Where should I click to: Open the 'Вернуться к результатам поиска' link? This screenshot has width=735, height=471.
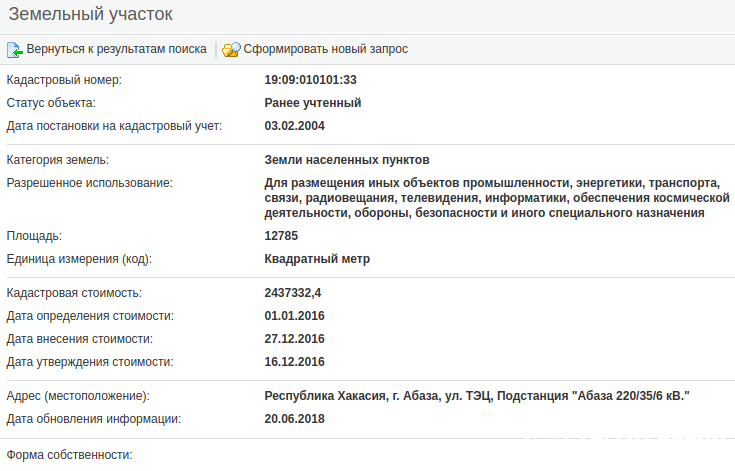point(116,49)
